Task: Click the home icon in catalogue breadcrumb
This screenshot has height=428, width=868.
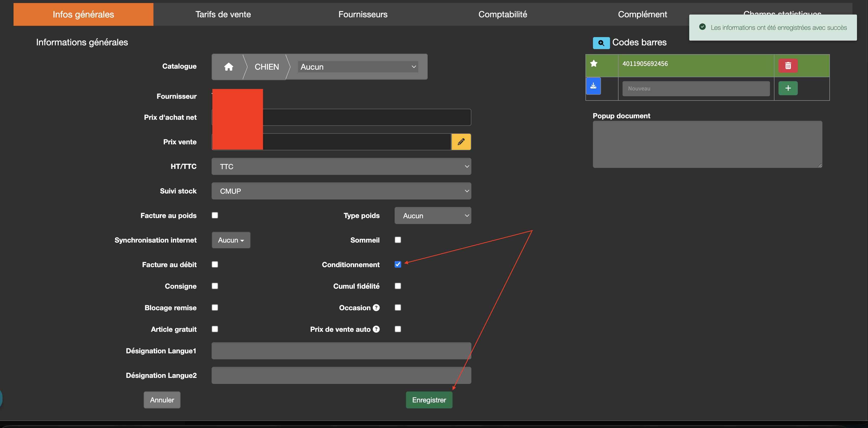Action: point(228,67)
